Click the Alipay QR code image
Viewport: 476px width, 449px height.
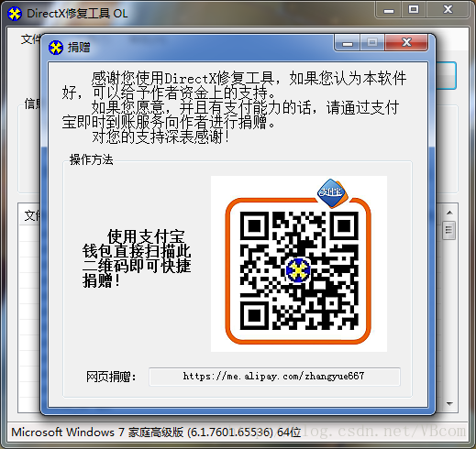(299, 264)
